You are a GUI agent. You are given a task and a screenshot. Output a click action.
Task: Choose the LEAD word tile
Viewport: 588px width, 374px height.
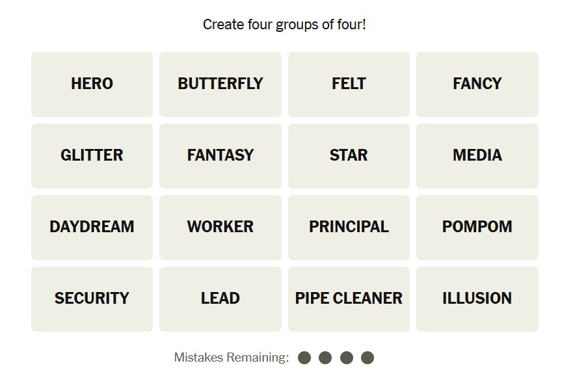[x=220, y=299]
